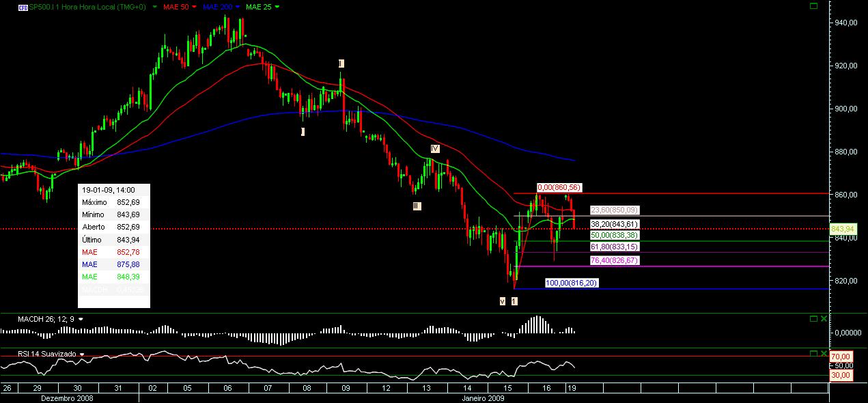The image size is (868, 403).
Task: Click the Elliott wave IV label
Action: coord(434,148)
